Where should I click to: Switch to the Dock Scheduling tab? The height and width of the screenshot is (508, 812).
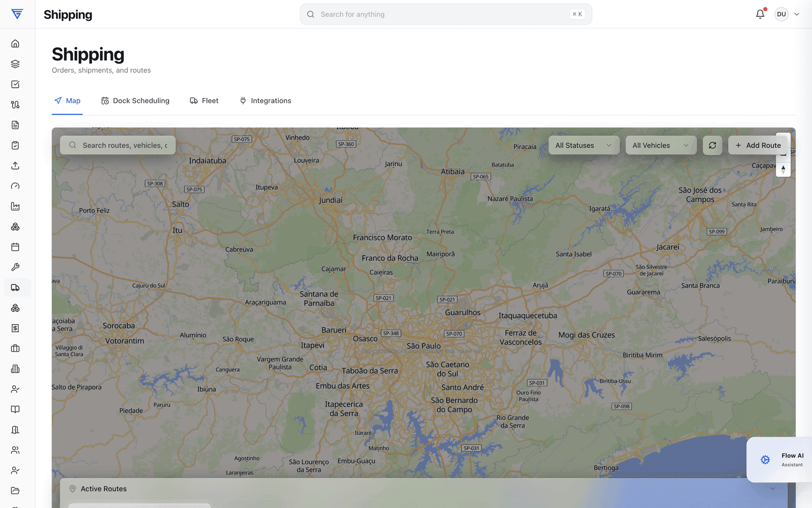(135, 101)
